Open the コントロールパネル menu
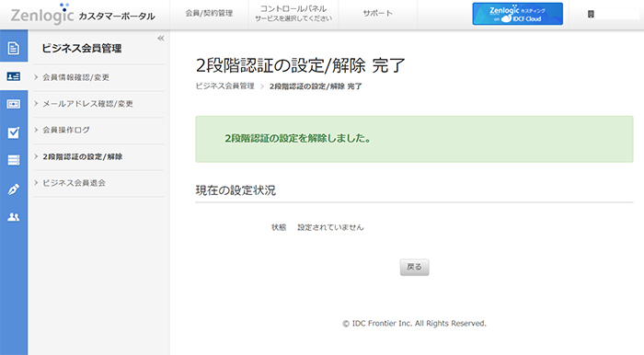This screenshot has height=355, width=644. (293, 13)
